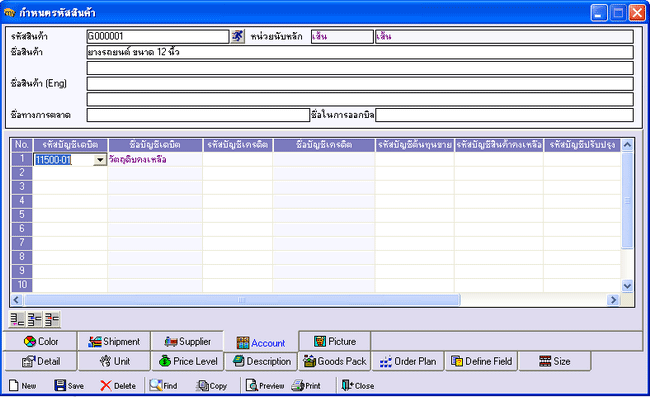Click the credit account name cell in row 1
The image size is (650, 397).
click(x=324, y=160)
